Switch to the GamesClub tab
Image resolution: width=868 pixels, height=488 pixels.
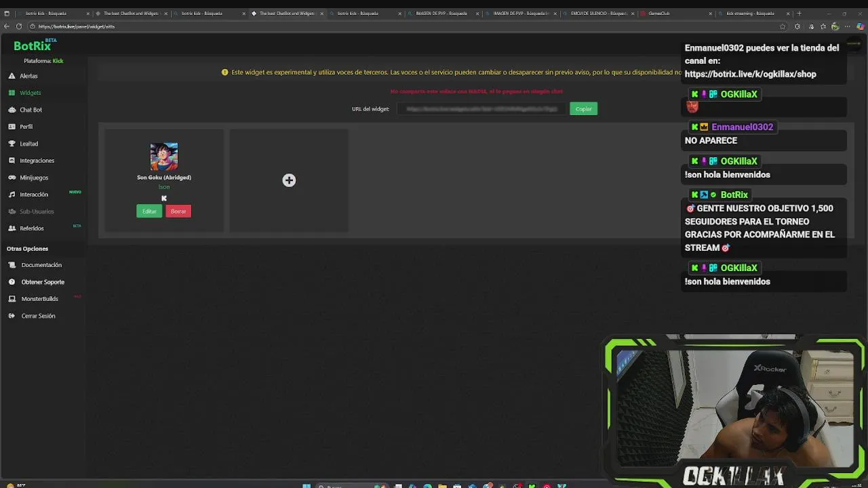tap(675, 14)
